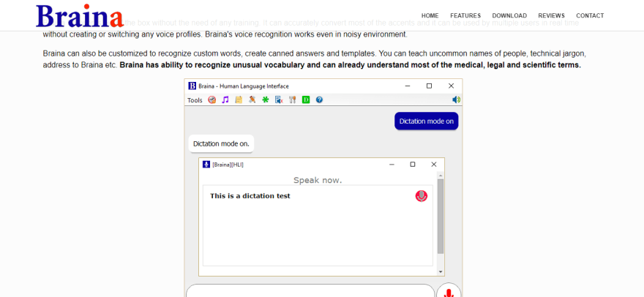Viewport: 644px width, 297px height.
Task: Minimize the Braina Human Language Interface window
Action: [408, 86]
